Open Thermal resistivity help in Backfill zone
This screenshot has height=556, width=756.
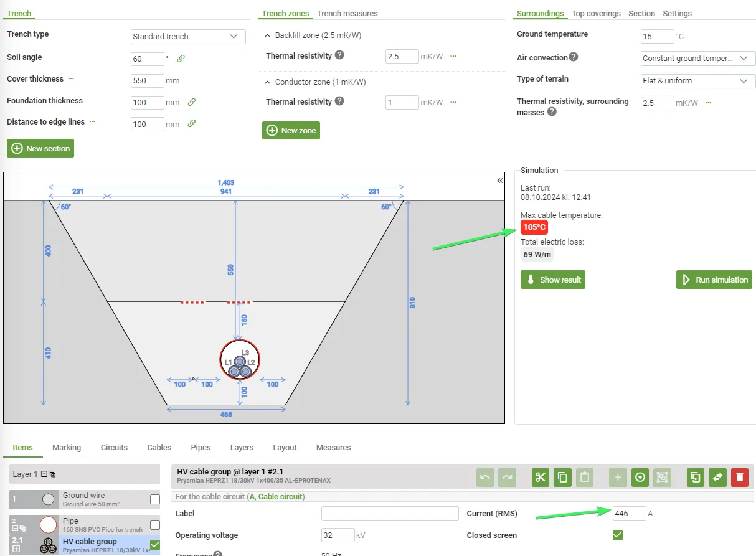point(339,55)
